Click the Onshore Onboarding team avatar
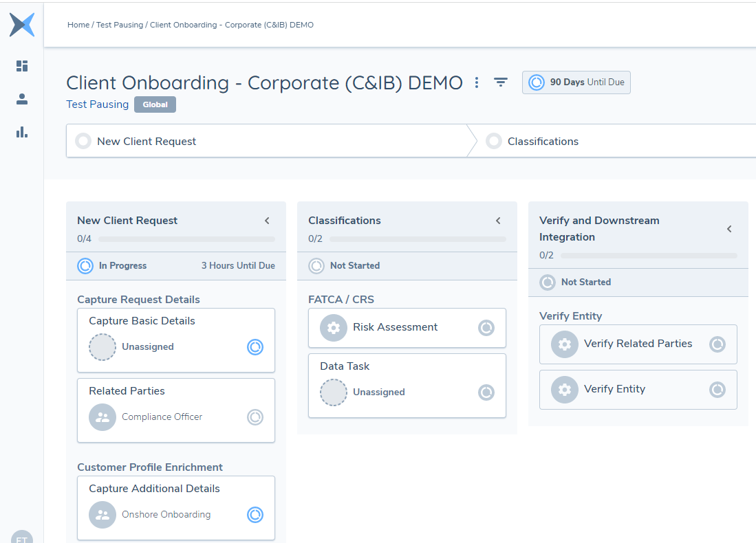 tap(102, 515)
